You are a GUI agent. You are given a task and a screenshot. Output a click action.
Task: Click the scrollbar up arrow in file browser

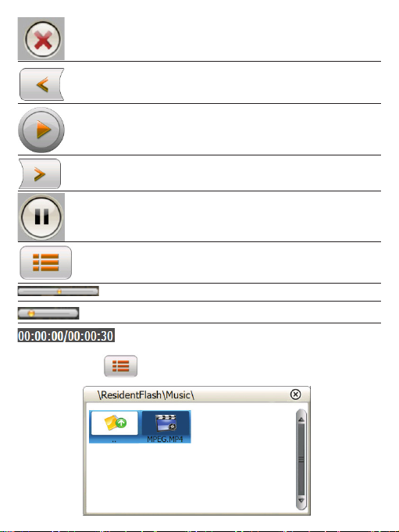tap(301, 420)
